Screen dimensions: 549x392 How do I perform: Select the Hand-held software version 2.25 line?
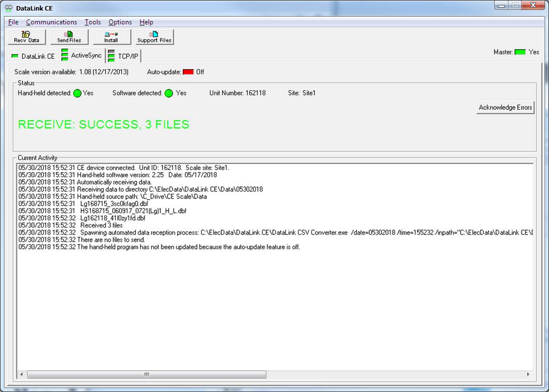(118, 175)
